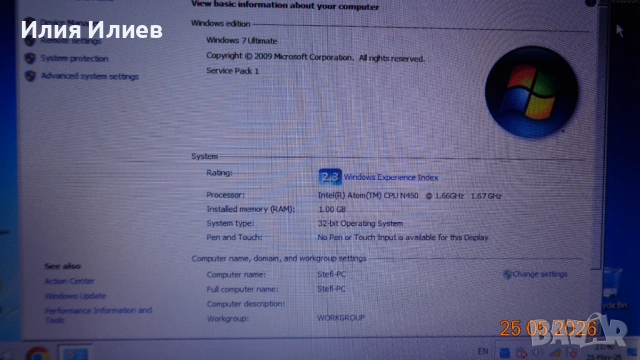Click the Advanced system settings shield icon

point(30,76)
